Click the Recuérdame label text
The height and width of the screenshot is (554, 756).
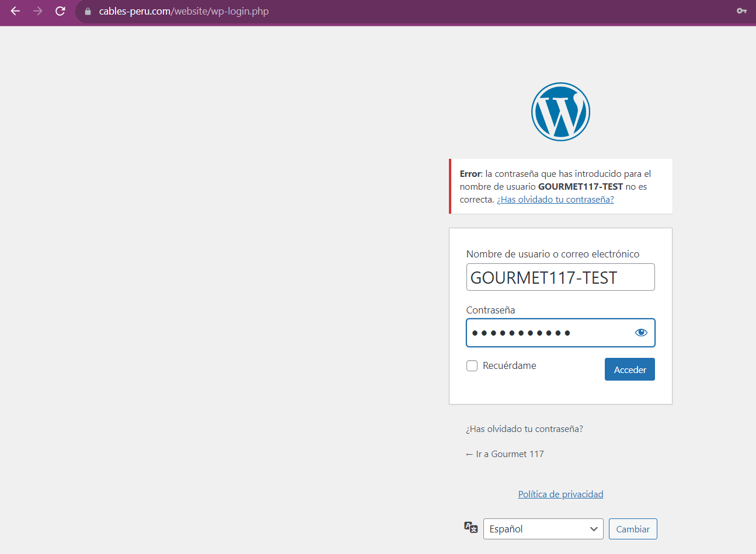510,366
